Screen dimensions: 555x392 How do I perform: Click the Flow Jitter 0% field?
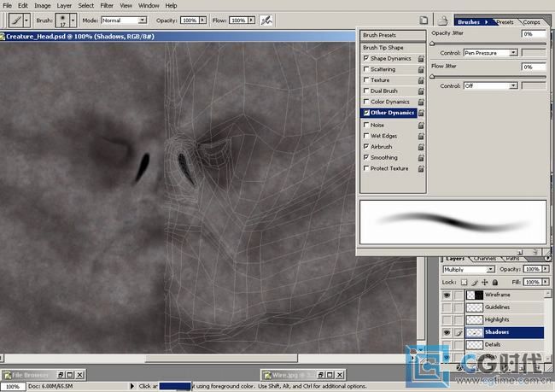[535, 67]
